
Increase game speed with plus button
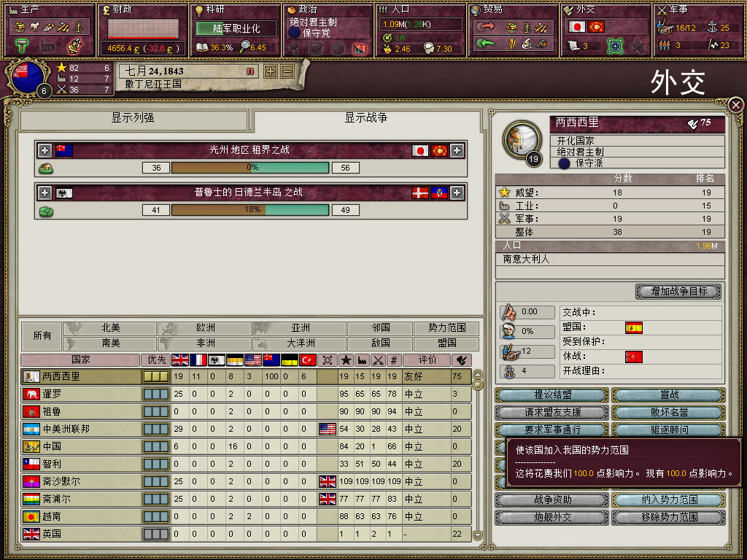[x=271, y=72]
